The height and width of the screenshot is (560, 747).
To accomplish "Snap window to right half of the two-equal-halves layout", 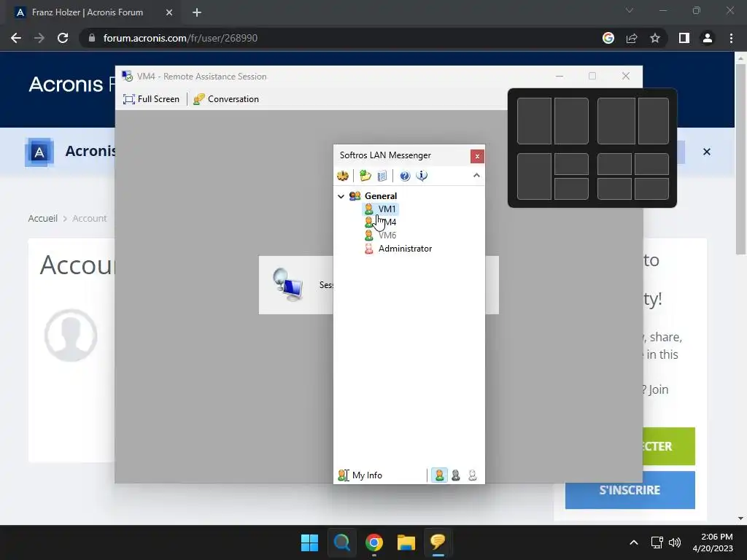I will [571, 121].
